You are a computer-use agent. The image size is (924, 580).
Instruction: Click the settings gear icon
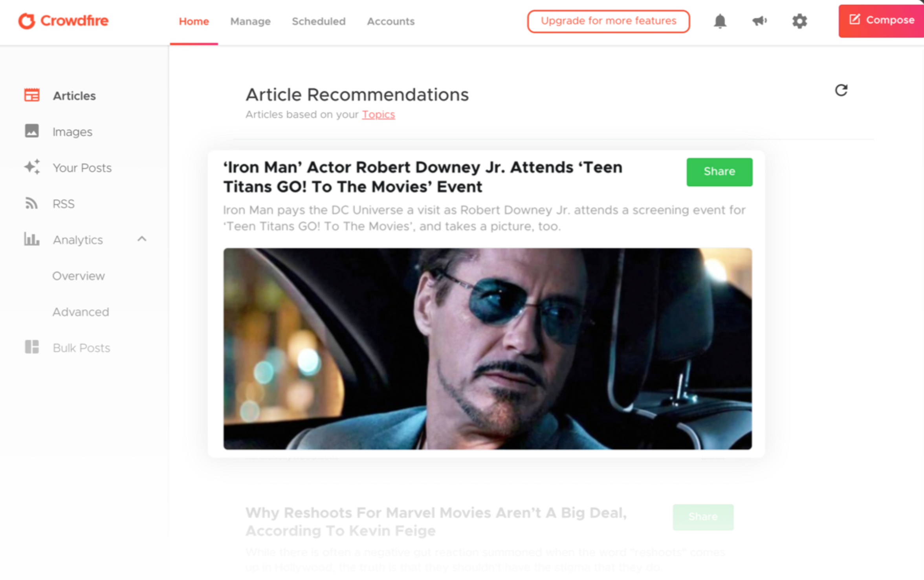pos(800,21)
